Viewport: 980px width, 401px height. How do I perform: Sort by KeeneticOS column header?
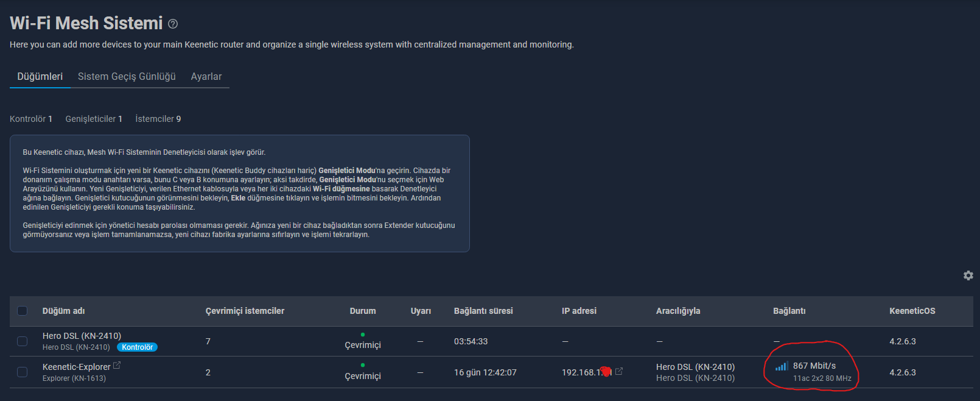[x=912, y=311]
